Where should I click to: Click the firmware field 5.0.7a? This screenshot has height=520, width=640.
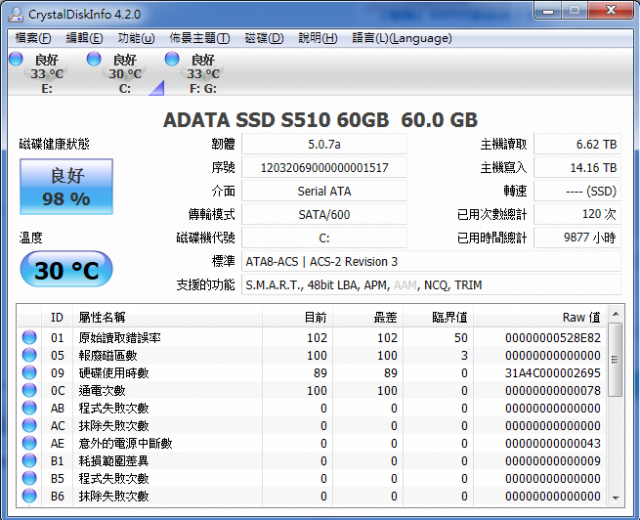(x=324, y=144)
